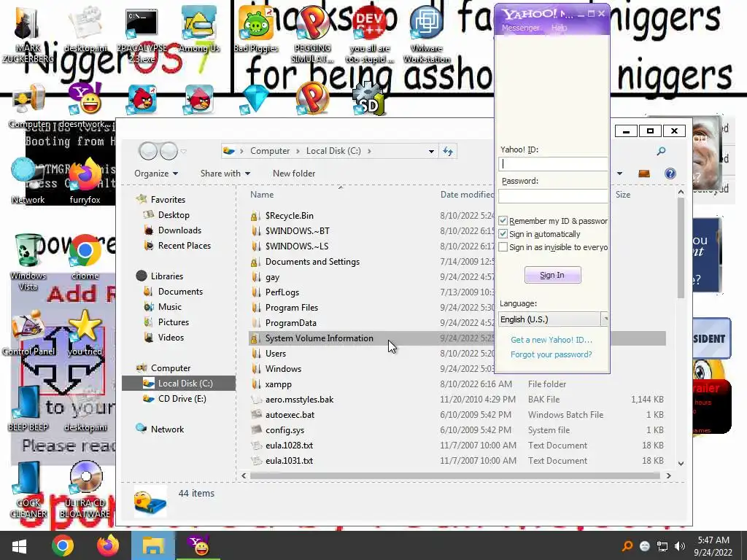Uncheck Sign in automatically
The height and width of the screenshot is (560, 747).
503,234
